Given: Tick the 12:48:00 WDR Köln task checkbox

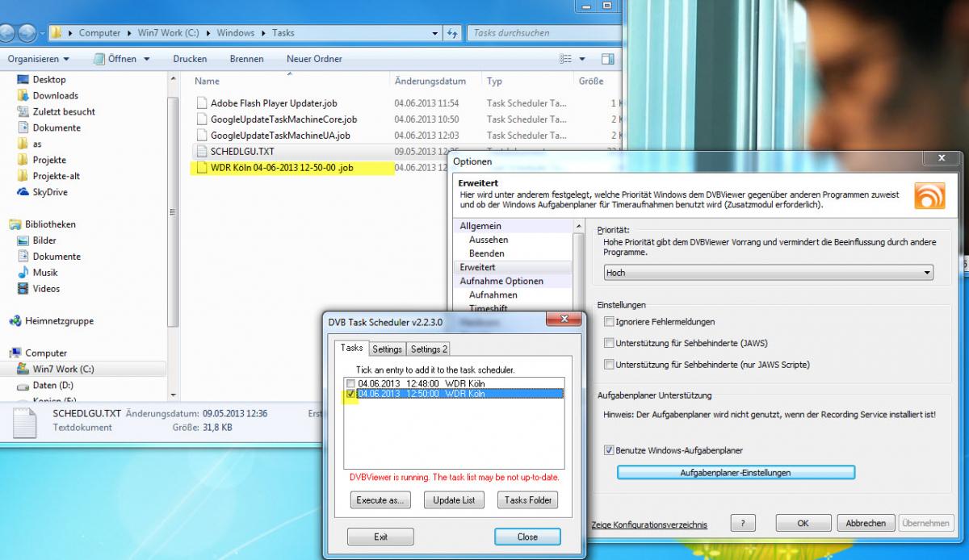Looking at the screenshot, I should coord(350,383).
